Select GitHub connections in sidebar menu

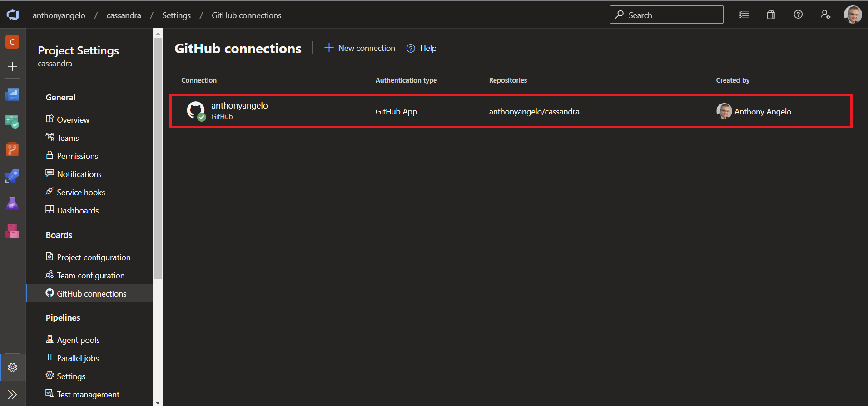tap(90, 293)
